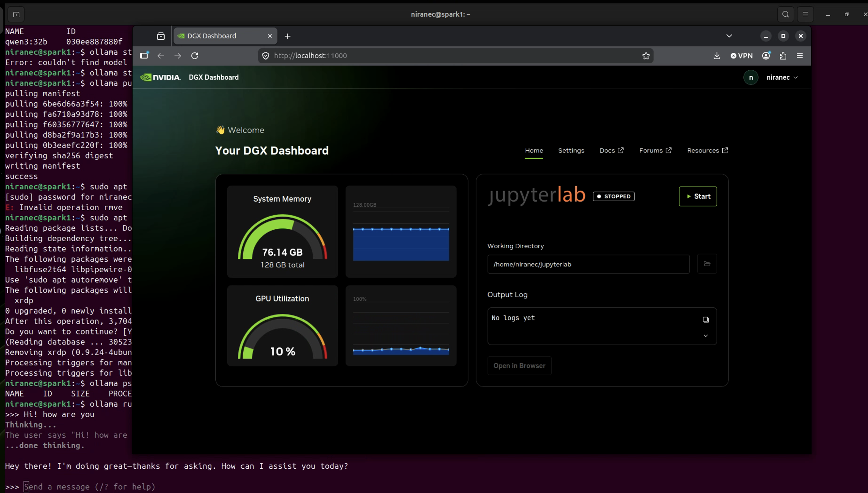Viewport: 868px width, 493px height.
Task: Open terminal search icon
Action: click(785, 14)
